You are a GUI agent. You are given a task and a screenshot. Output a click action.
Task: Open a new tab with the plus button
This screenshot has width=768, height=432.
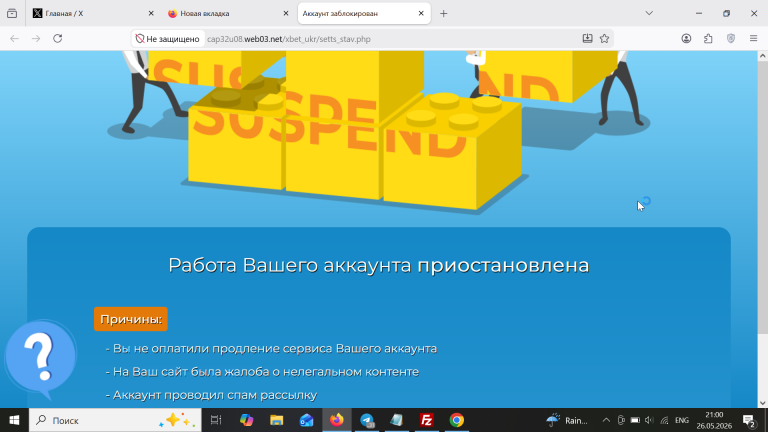443,14
